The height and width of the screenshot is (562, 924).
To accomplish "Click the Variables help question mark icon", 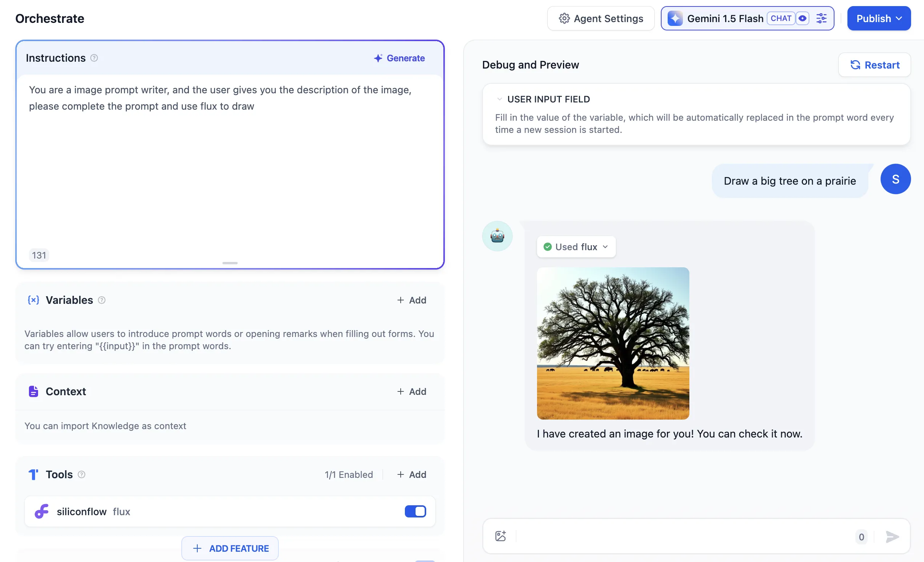I will coord(102,300).
